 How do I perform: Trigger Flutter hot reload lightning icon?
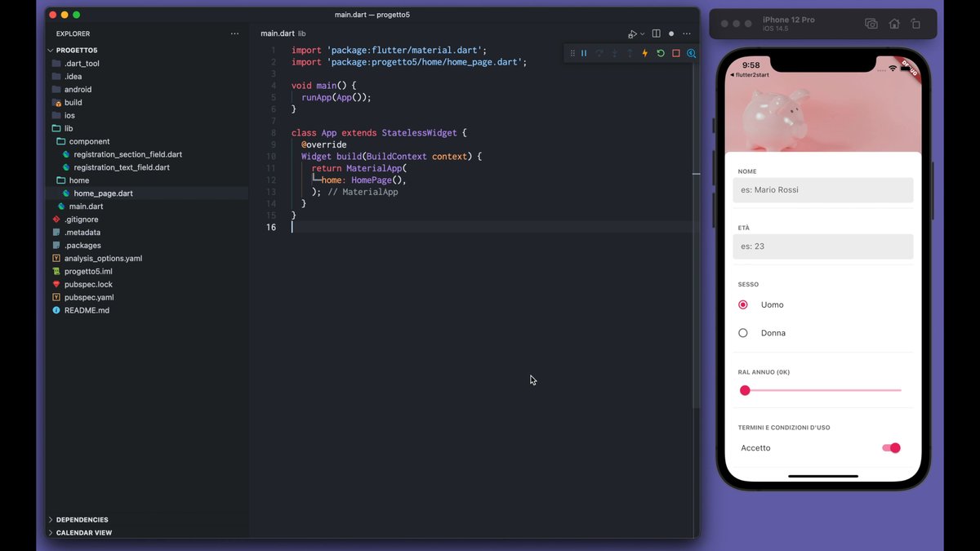tap(645, 53)
